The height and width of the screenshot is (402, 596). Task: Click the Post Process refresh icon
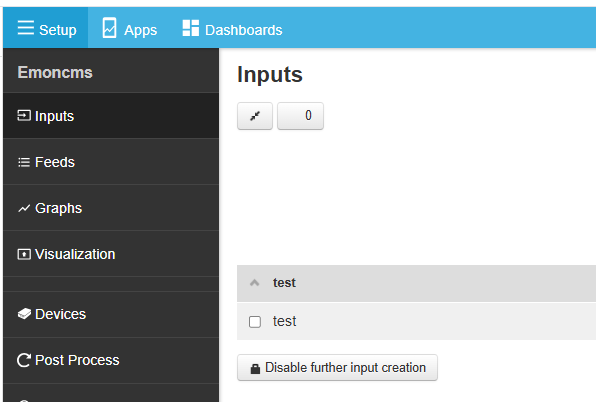coord(24,360)
